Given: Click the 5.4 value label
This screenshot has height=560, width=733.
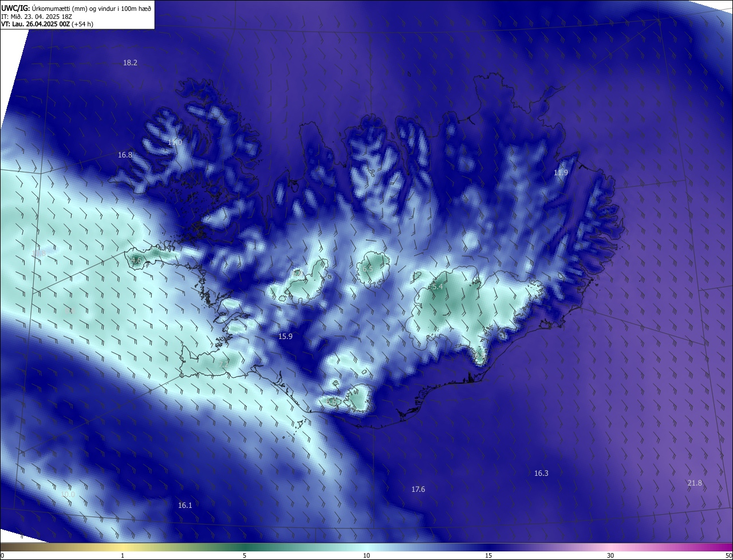Looking at the screenshot, I should [437, 286].
